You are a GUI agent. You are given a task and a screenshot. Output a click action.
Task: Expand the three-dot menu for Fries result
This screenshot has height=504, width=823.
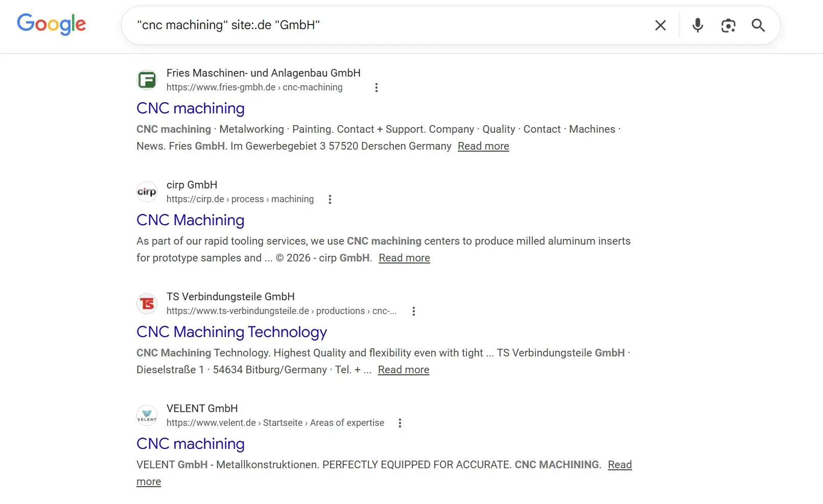pyautogui.click(x=377, y=87)
